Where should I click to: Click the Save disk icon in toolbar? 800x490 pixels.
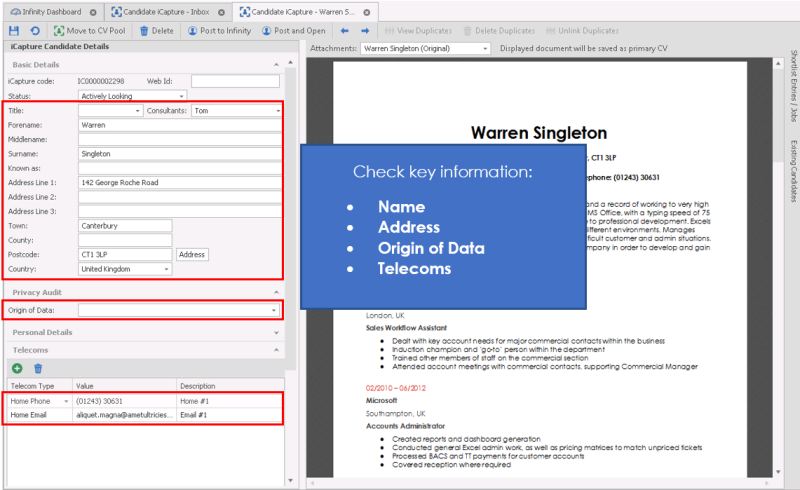(x=13, y=31)
